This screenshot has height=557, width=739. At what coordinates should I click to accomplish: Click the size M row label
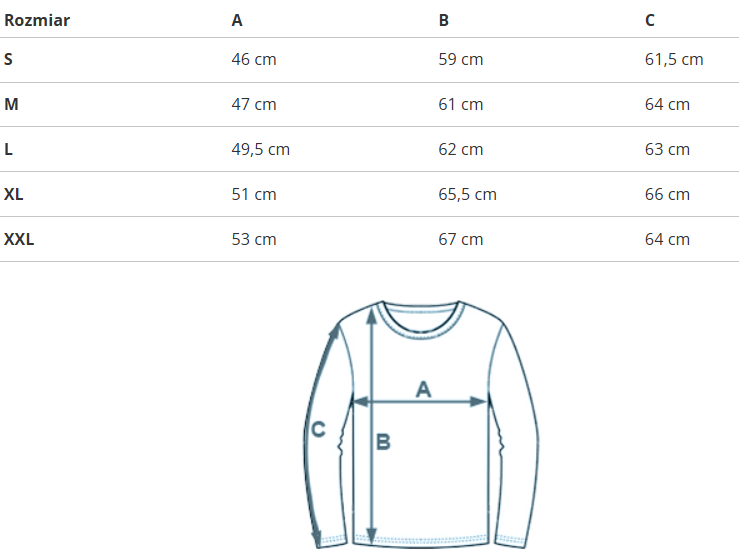point(11,104)
